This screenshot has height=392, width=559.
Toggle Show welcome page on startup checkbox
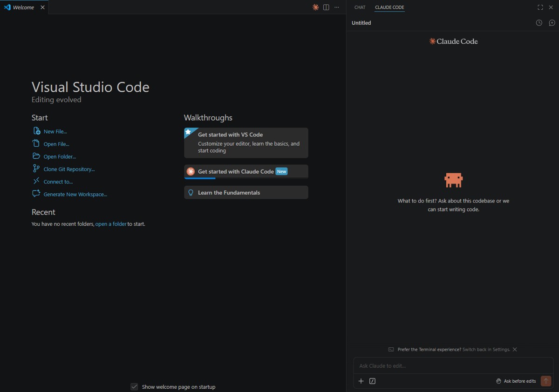point(134,387)
